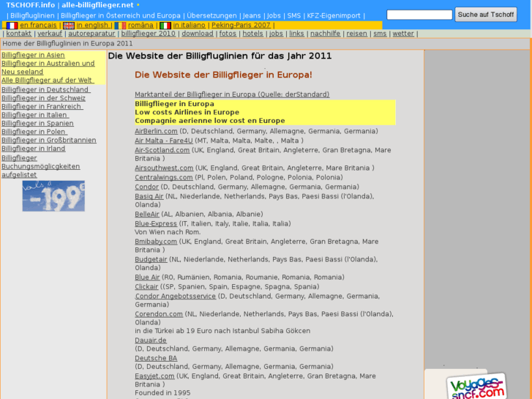Visit the Air-Scotland.com link
This screenshot has height=399, width=532.
[x=162, y=150]
